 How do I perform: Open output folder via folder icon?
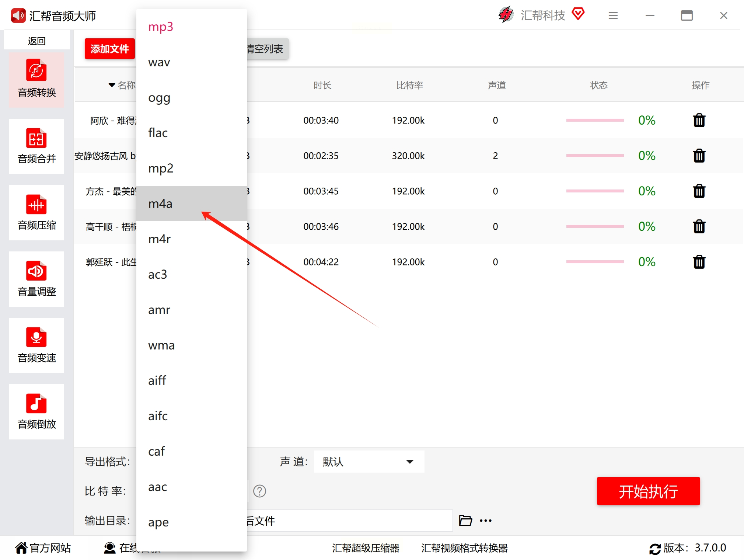(x=465, y=520)
